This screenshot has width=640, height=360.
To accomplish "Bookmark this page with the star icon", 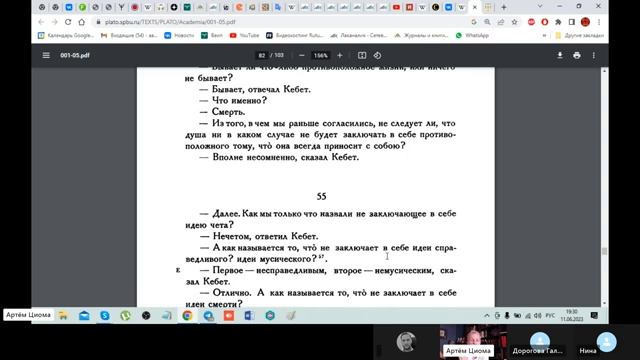I will pyautogui.click(x=514, y=22).
